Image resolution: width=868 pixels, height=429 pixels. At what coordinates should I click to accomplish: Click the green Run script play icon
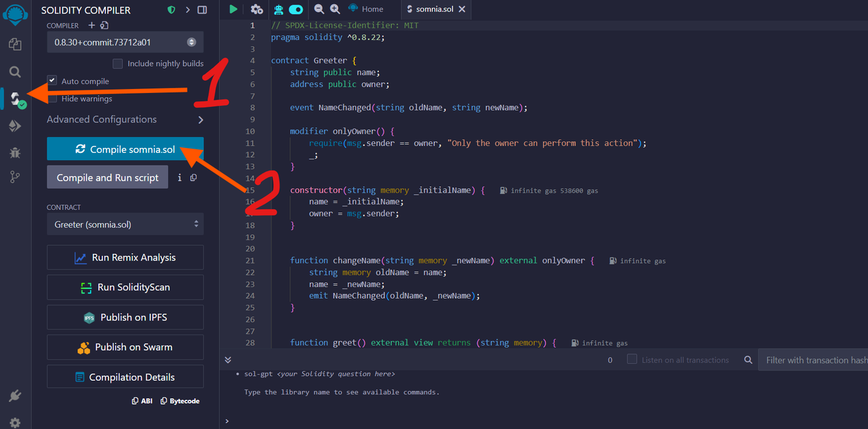[233, 9]
